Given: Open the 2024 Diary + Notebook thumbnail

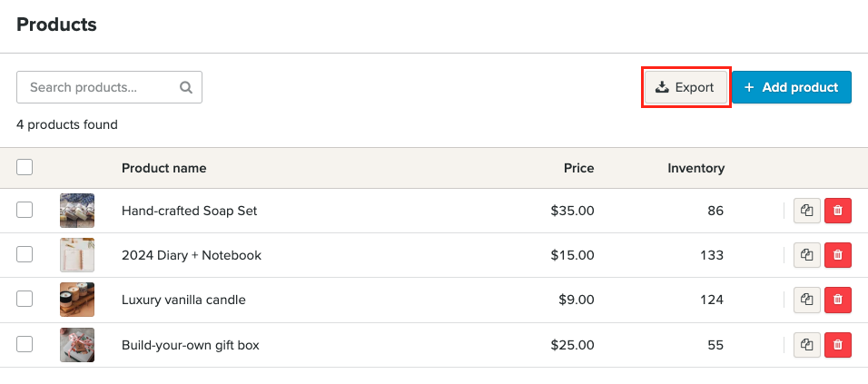Looking at the screenshot, I should [77, 255].
